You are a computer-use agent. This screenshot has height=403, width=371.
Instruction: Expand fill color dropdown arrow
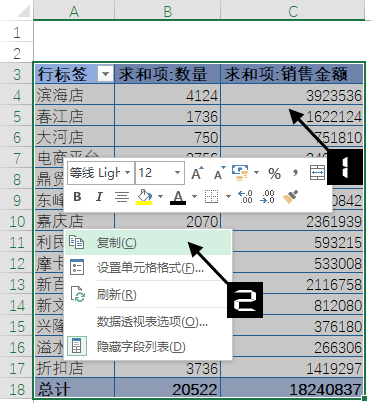[x=160, y=197]
